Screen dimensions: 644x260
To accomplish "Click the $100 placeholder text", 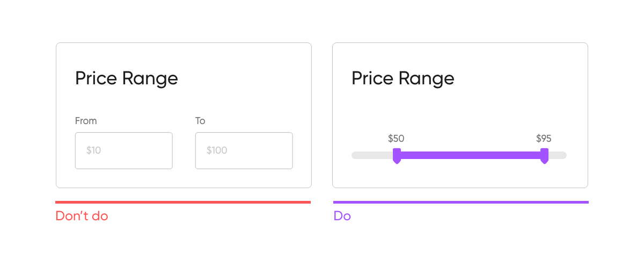I will [217, 150].
